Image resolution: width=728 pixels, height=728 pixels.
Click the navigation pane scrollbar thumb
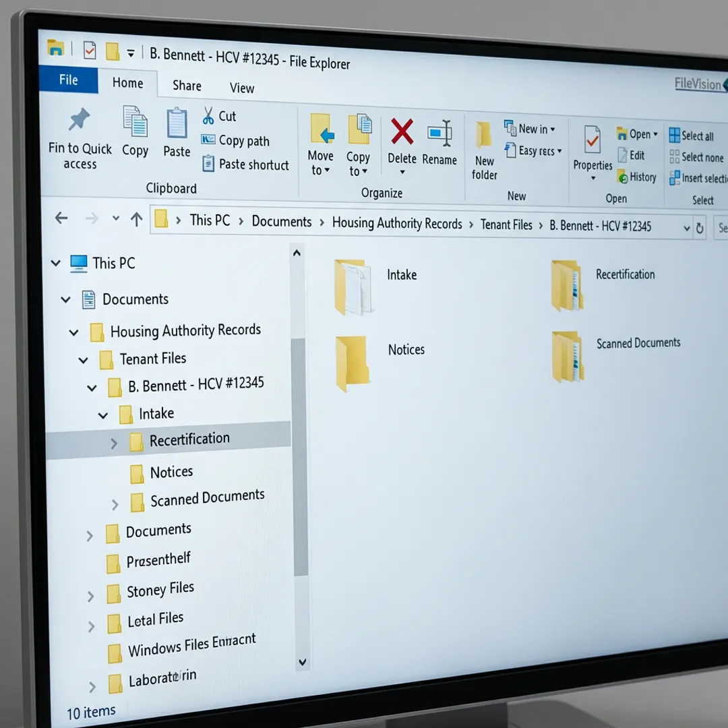tap(300, 457)
